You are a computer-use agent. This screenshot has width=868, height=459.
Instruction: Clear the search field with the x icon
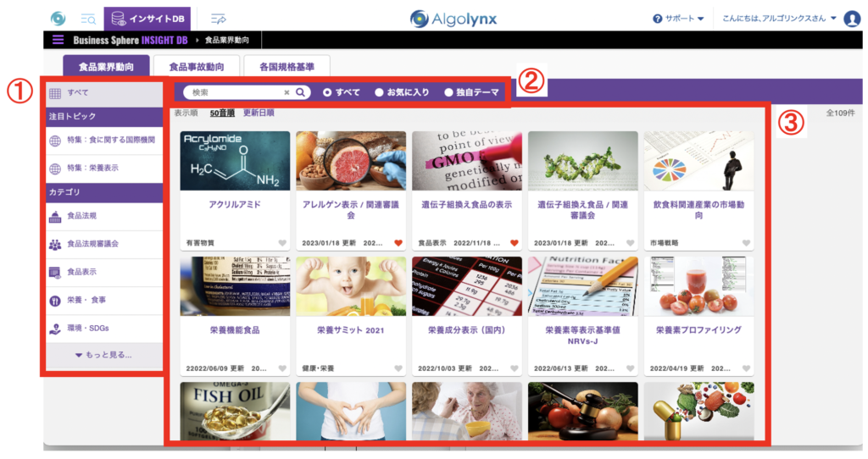coord(287,92)
